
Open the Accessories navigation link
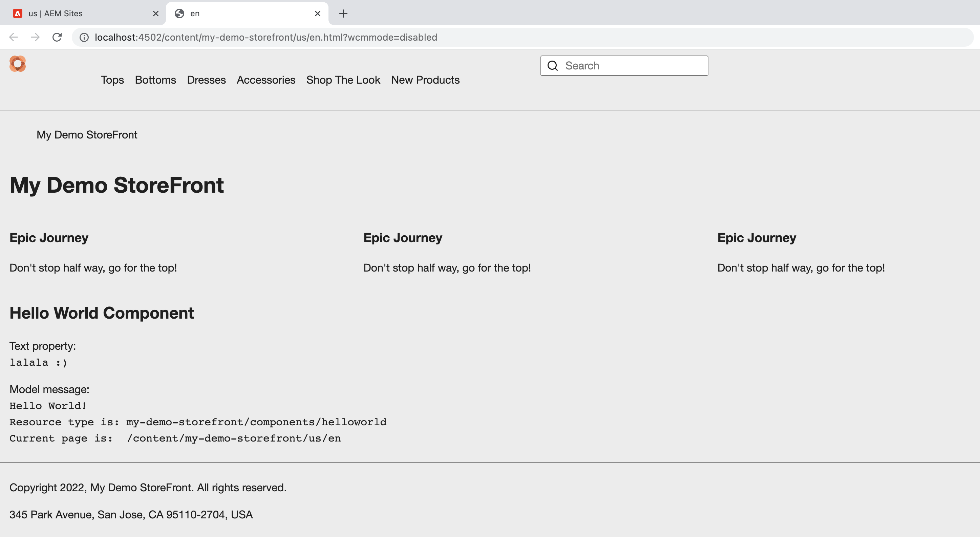click(266, 80)
